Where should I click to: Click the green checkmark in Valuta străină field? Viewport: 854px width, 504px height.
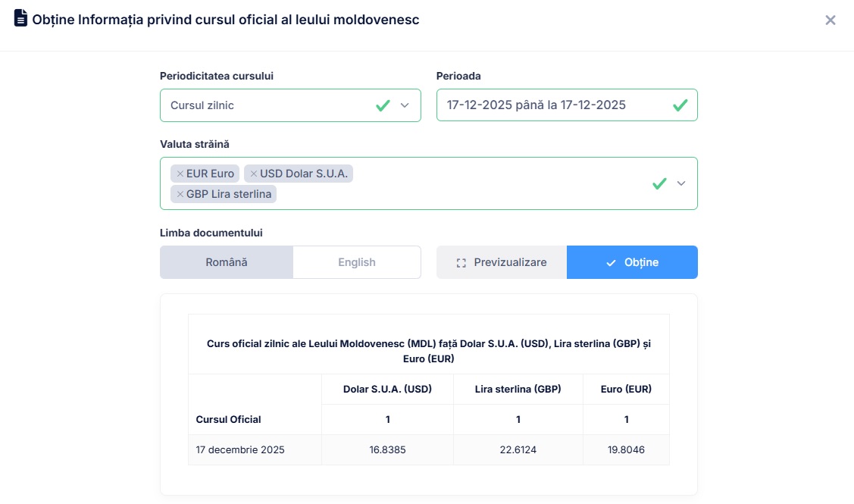click(x=659, y=183)
